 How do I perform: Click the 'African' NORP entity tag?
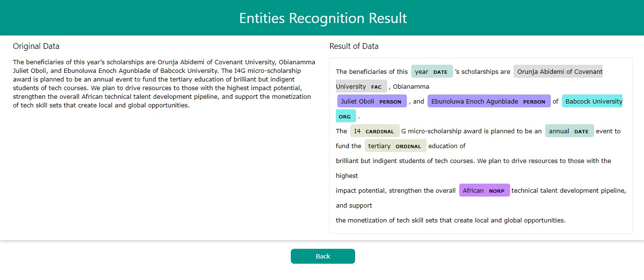484,191
